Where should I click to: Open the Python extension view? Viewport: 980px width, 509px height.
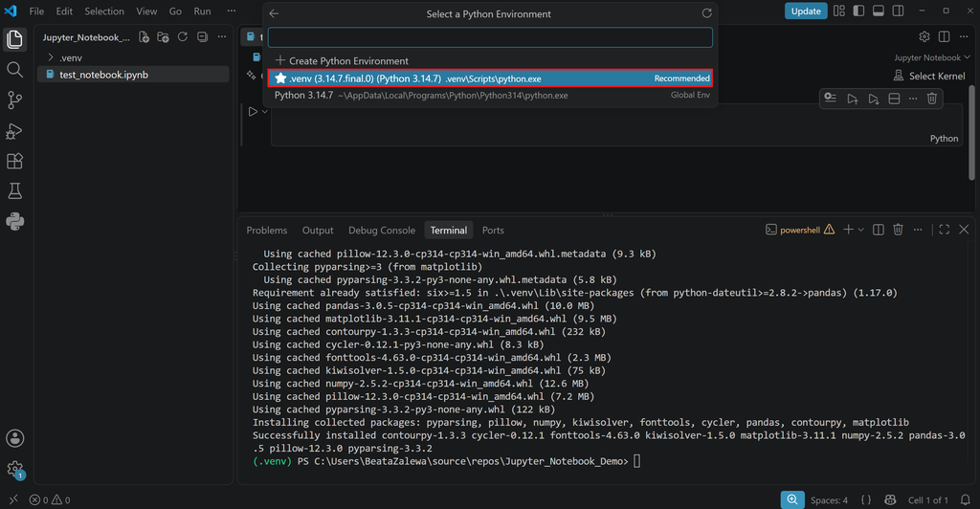(x=14, y=221)
